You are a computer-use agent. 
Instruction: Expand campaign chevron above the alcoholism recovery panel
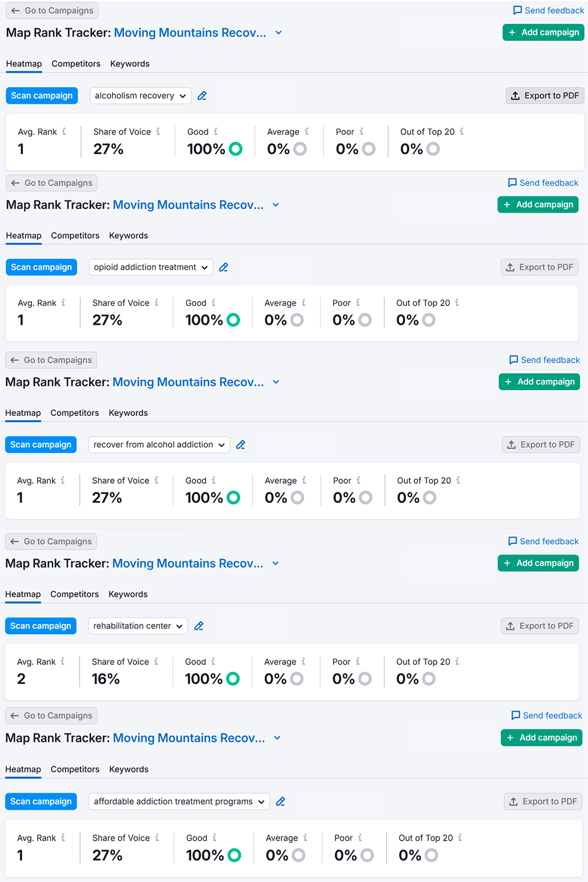pos(278,33)
